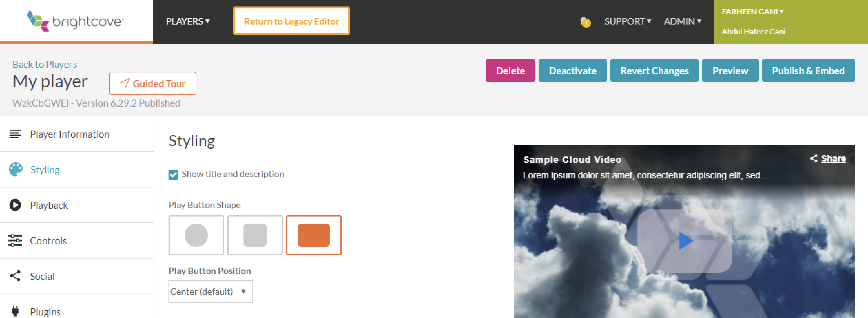Screen dimensions: 868x318
Task: Open the FARHEEN GANI account menu
Action: (x=752, y=11)
